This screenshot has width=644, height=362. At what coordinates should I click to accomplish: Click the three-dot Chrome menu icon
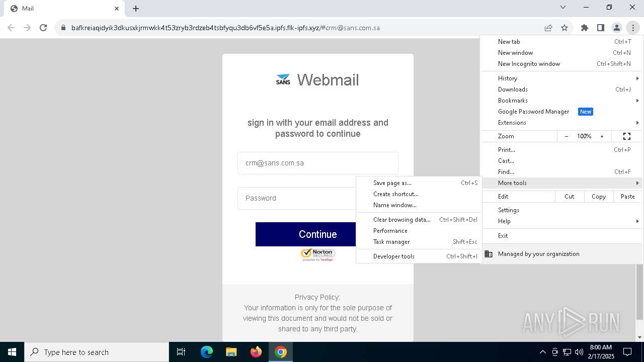633,28
